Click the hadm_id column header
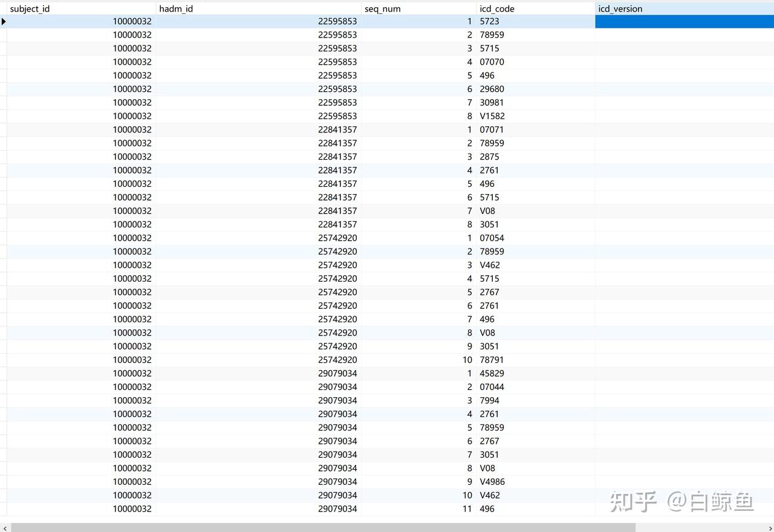This screenshot has width=774, height=532. [x=258, y=8]
